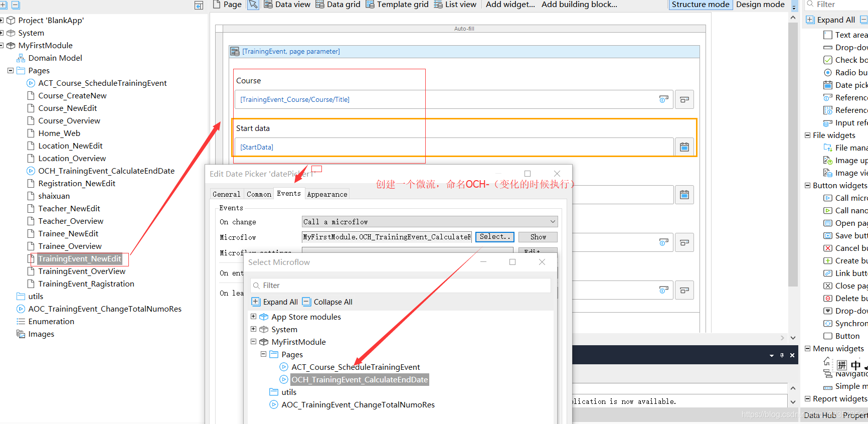Add a List view widget
The width and height of the screenshot is (868, 424).
(455, 5)
